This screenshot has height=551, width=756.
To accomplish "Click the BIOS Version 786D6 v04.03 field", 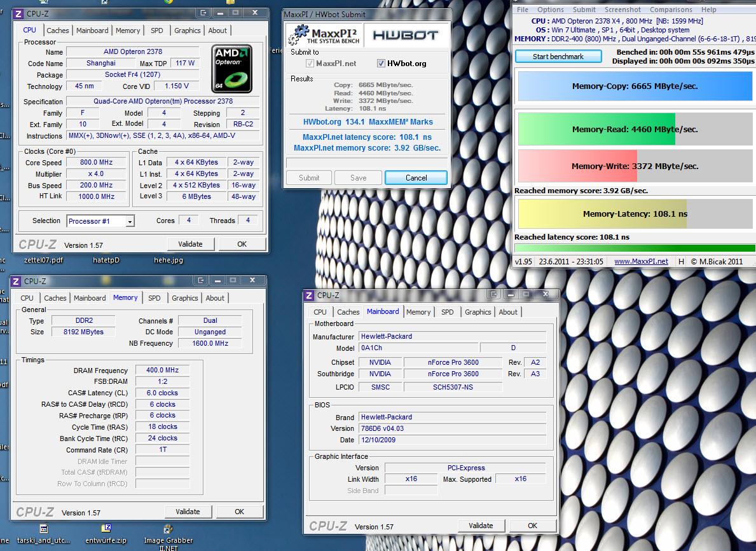I will [452, 428].
